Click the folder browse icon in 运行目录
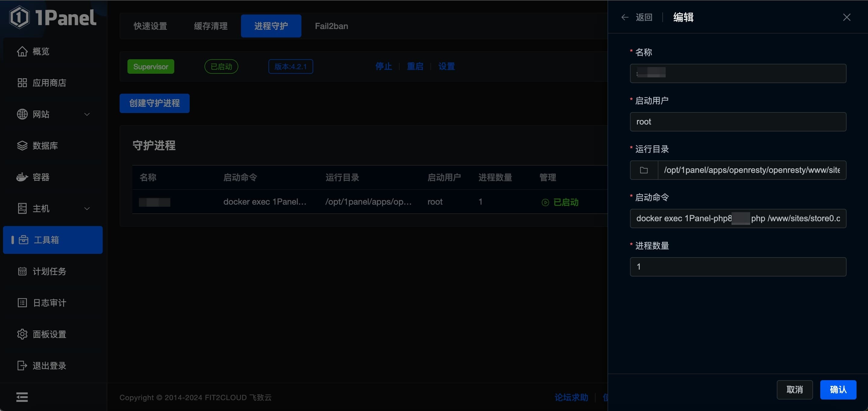The width and height of the screenshot is (868, 411). [x=644, y=170]
